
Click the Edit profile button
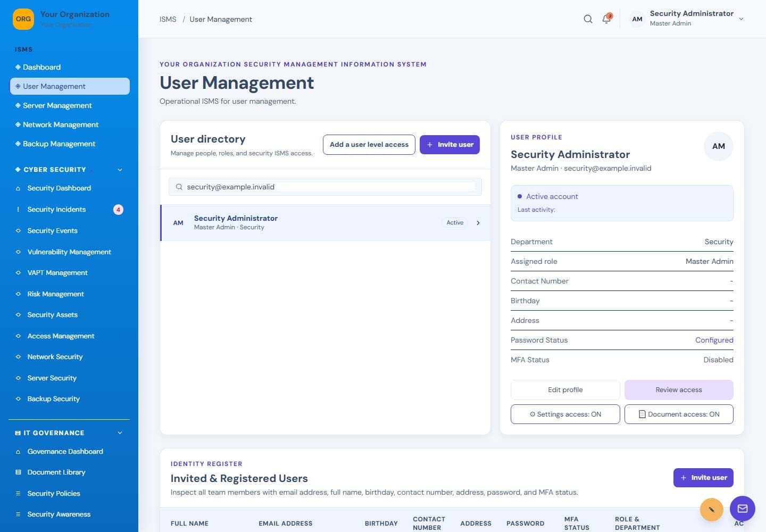(565, 390)
